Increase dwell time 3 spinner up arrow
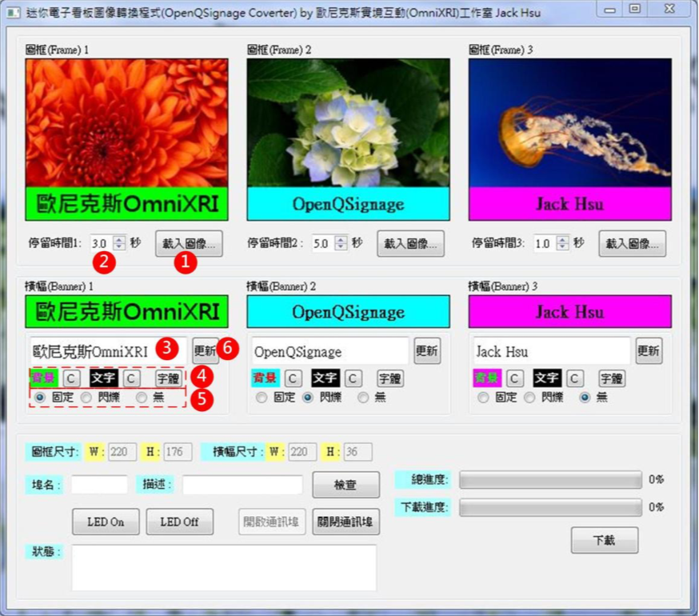Screen dimensions: 699x616 pyautogui.click(x=562, y=239)
